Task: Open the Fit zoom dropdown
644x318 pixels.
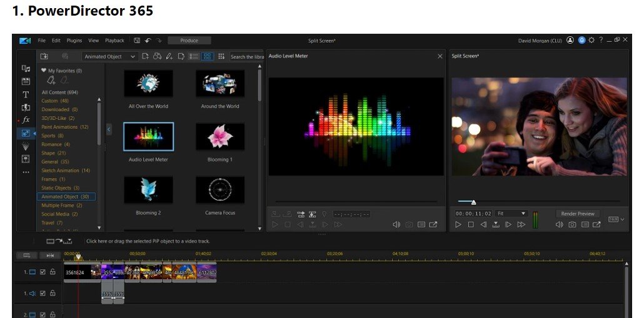Action: click(512, 213)
